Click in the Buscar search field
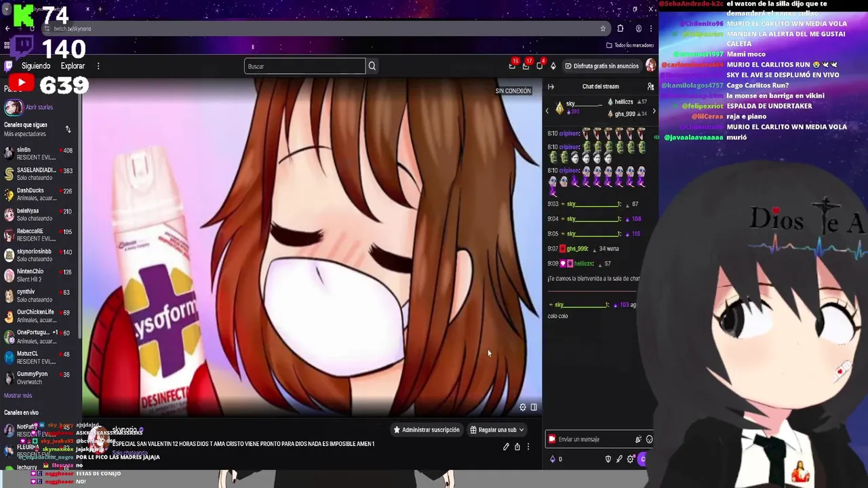The width and height of the screenshot is (868, 488). click(304, 66)
